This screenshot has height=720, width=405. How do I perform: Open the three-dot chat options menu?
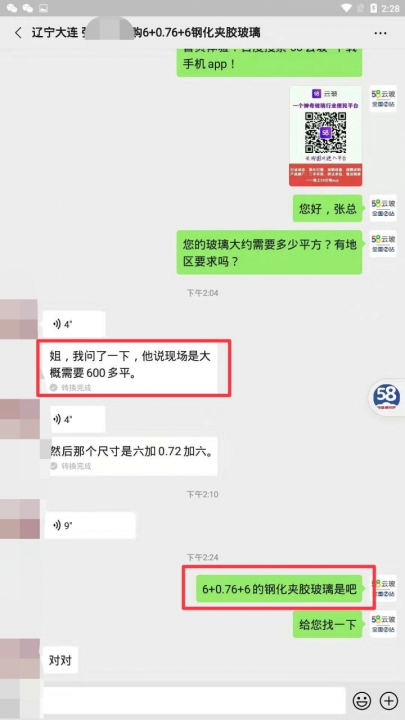pyautogui.click(x=380, y=33)
